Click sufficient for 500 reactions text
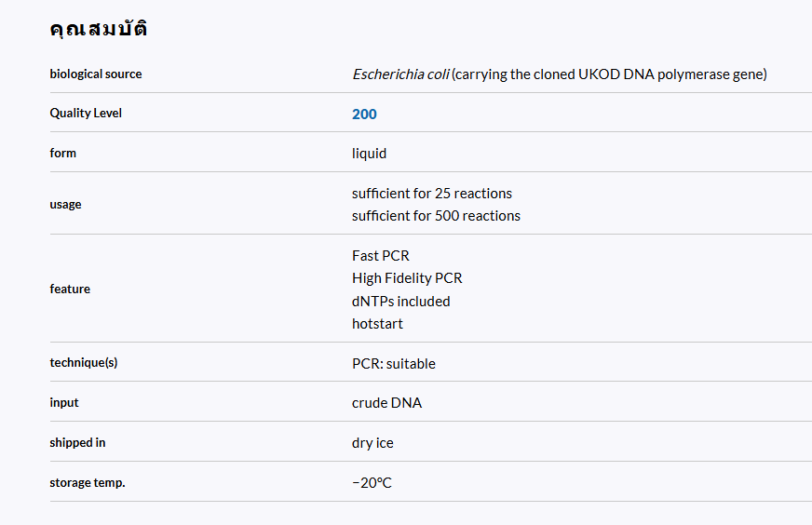The image size is (812, 525). (x=436, y=215)
